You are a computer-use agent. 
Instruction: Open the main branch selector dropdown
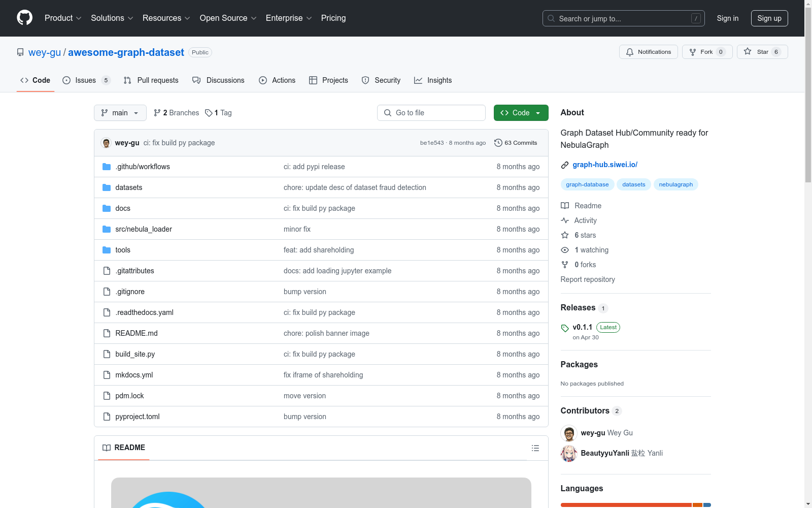click(x=120, y=113)
